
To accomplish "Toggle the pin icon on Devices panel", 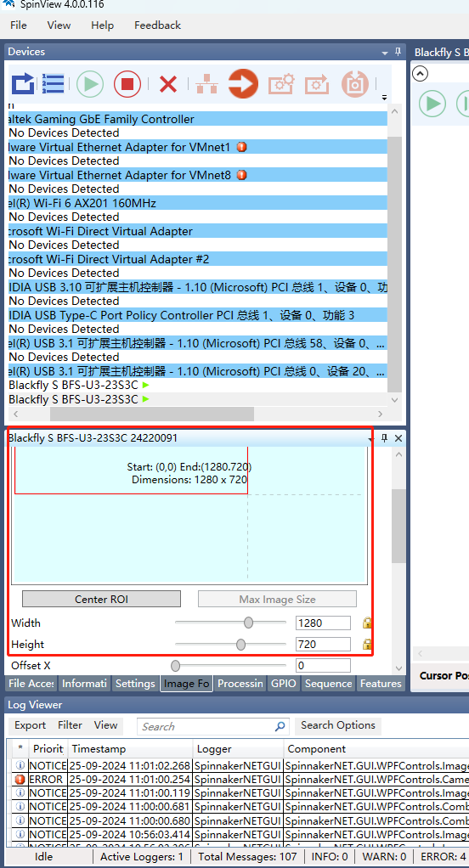I will pos(398,52).
